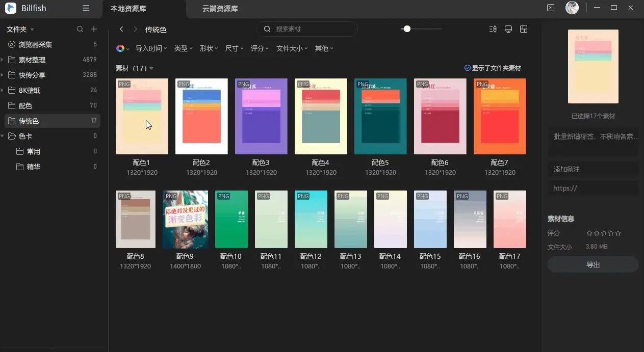Adjust the thumbnail size slider handle
Screen dimensions: 644x352
click(406, 29)
